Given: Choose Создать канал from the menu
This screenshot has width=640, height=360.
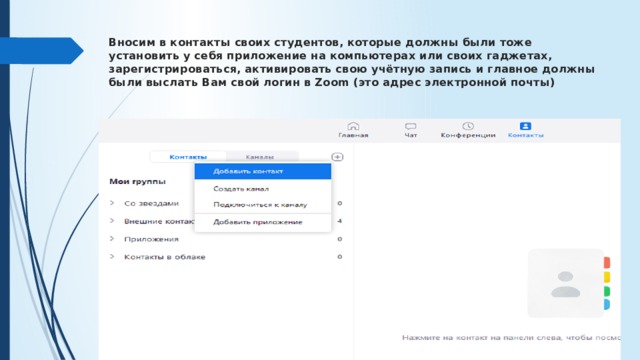Looking at the screenshot, I should pos(263,189).
